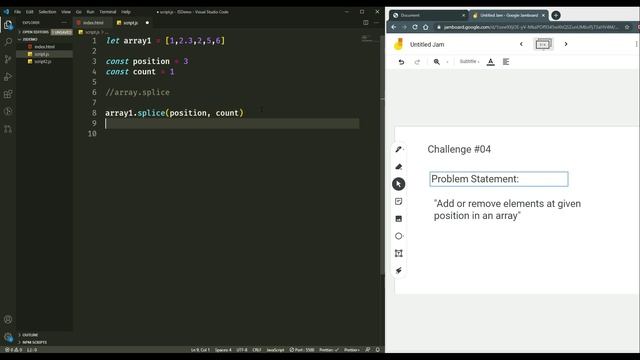The width and height of the screenshot is (640, 360).
Task: Insert an image with Jamboard image tool
Action: click(399, 219)
